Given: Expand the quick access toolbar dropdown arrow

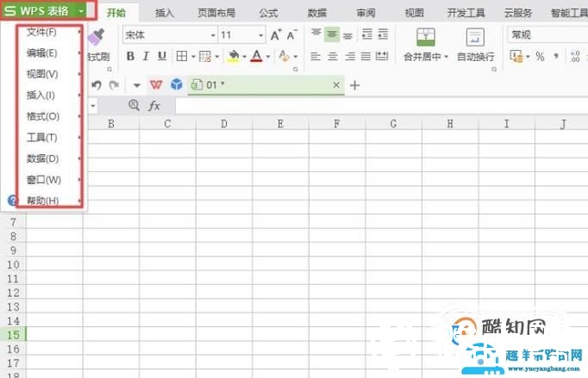Looking at the screenshot, I should click(137, 85).
